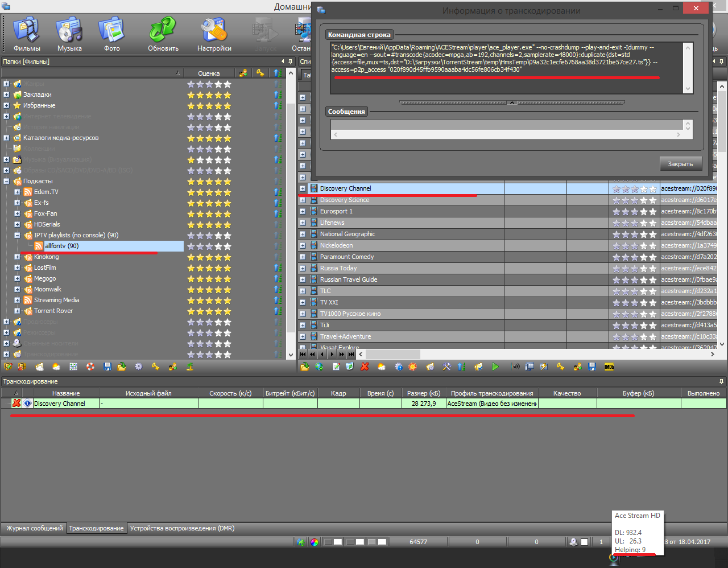Open the Фильмы (Movies) section
Screen dimensions: 728x568
click(26, 34)
